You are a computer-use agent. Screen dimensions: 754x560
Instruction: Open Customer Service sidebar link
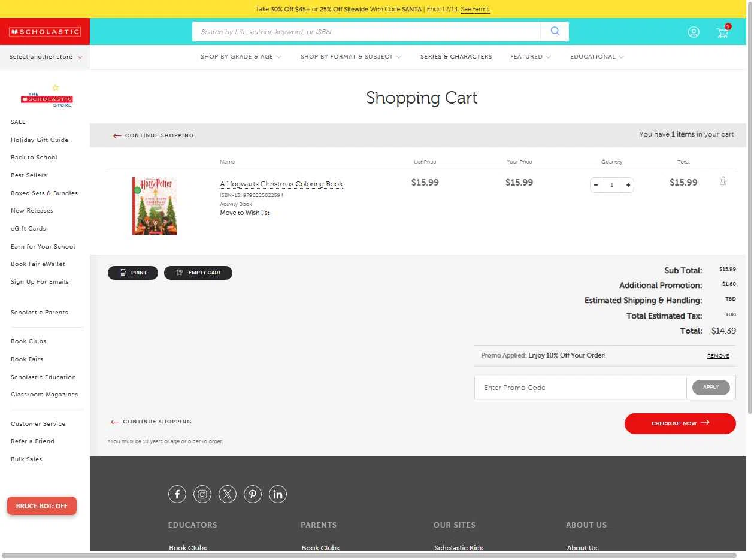pos(38,424)
